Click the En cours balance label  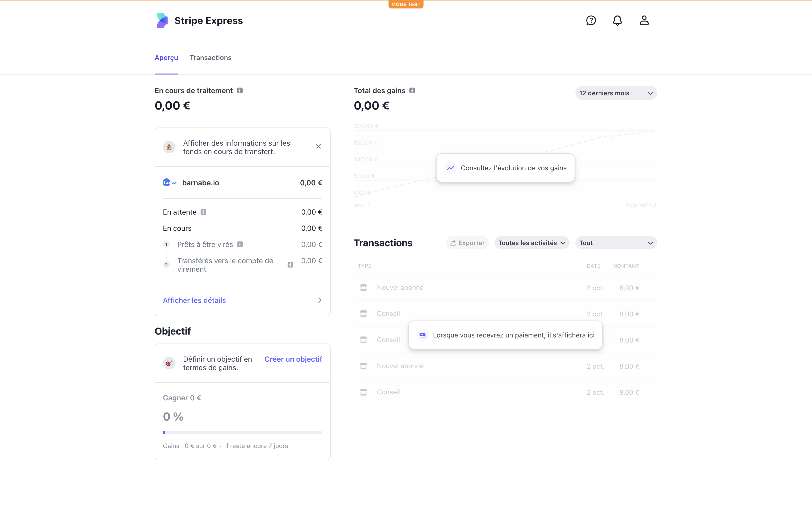pyautogui.click(x=177, y=228)
